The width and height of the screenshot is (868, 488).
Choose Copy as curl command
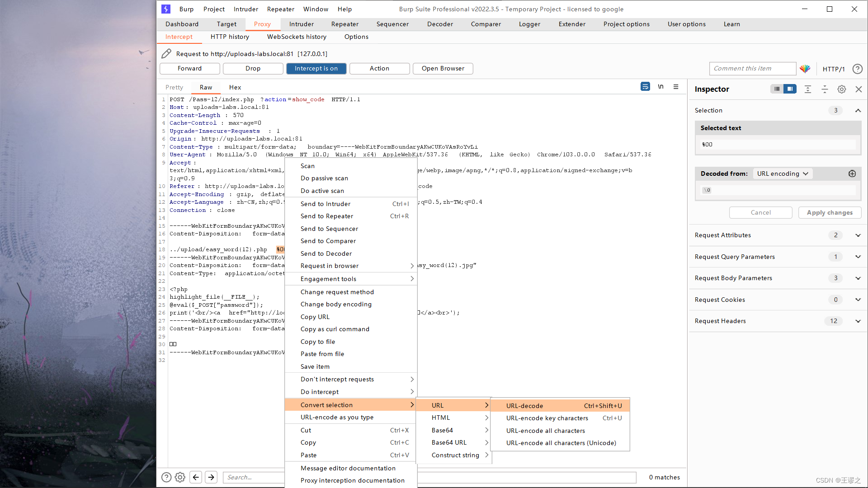tap(351, 329)
